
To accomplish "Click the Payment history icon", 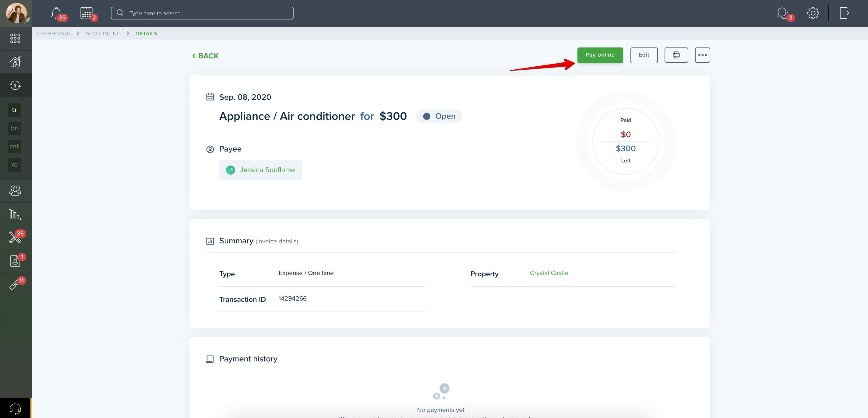I will point(210,359).
